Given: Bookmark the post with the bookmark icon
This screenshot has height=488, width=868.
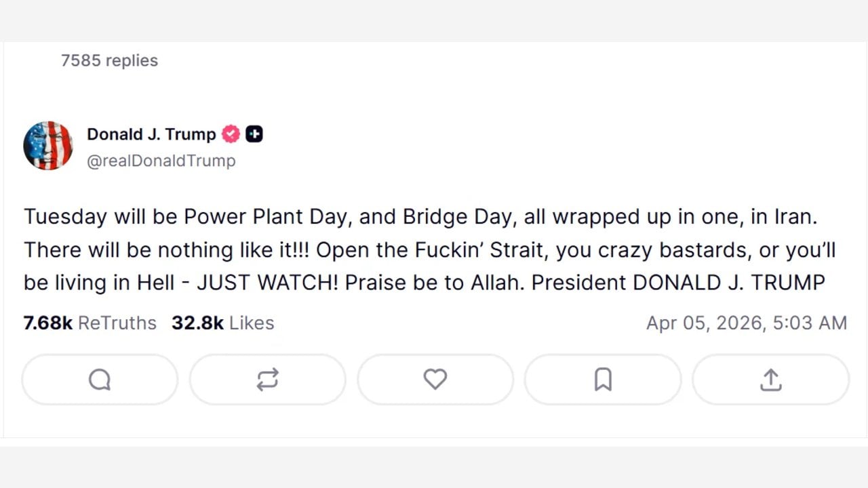Looking at the screenshot, I should [x=603, y=379].
